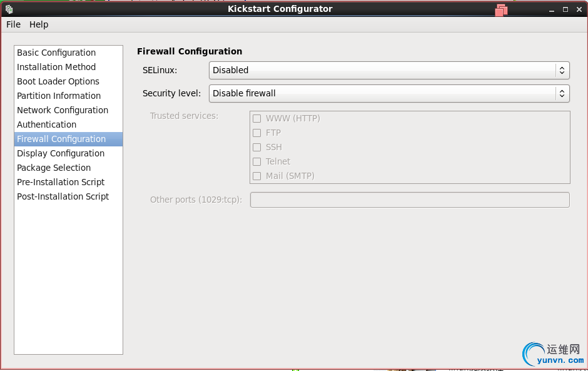Enable the Mail (SMTP) checkbox
This screenshot has width=588, height=371.
point(256,176)
